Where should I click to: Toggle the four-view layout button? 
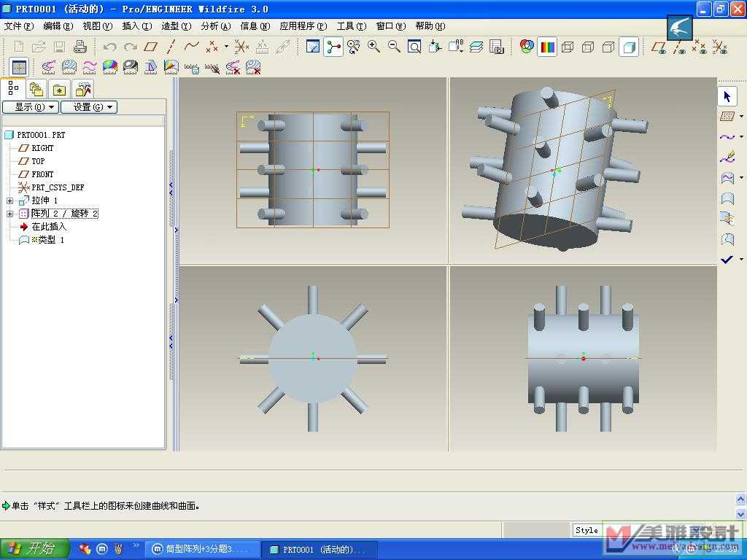coord(19,67)
